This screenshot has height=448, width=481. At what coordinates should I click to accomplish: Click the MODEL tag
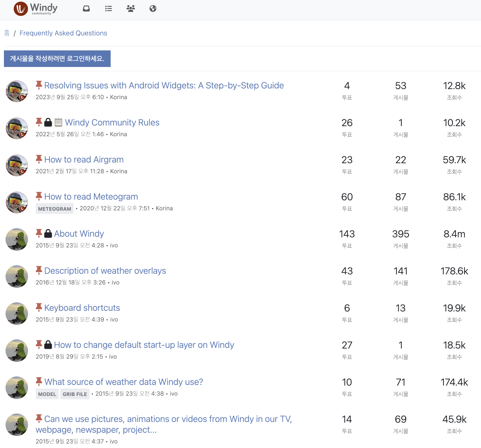click(47, 394)
